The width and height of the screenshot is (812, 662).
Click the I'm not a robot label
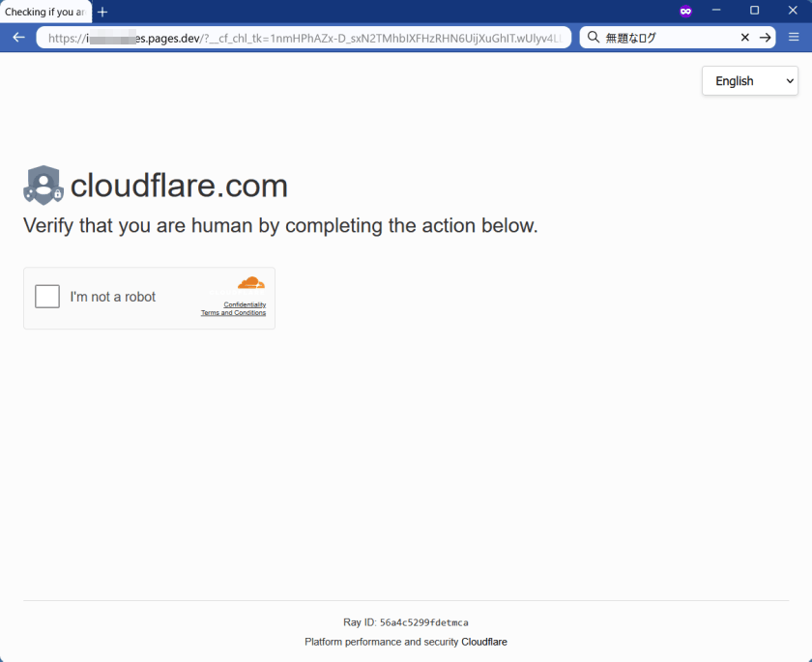113,297
